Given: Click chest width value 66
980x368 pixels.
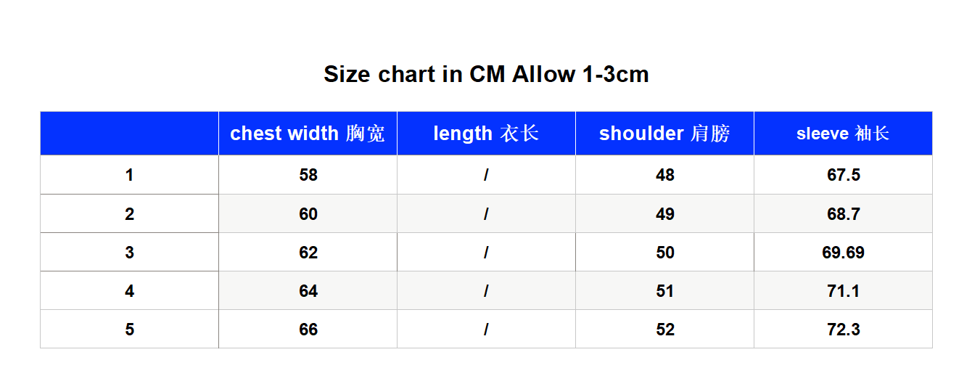Looking at the screenshot, I should pyautogui.click(x=308, y=330).
